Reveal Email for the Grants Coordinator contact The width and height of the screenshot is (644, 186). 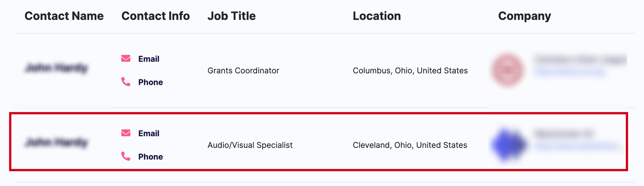[x=149, y=59]
